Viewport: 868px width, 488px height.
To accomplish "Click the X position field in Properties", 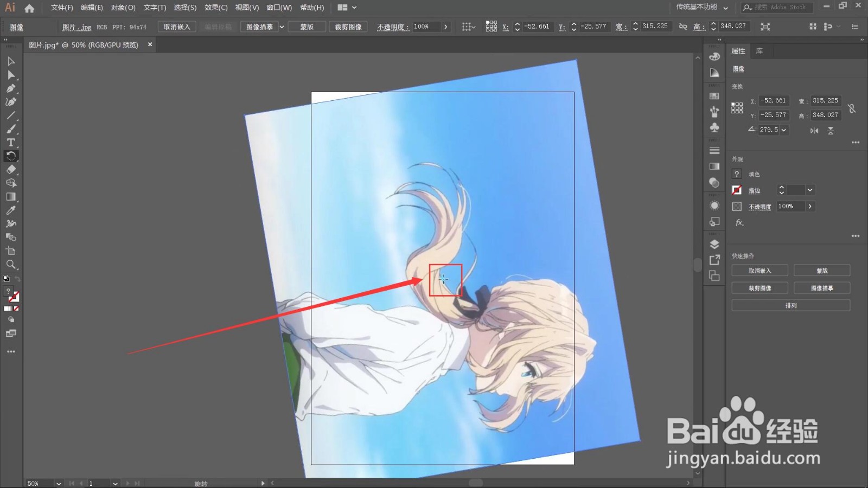I will [x=774, y=101].
